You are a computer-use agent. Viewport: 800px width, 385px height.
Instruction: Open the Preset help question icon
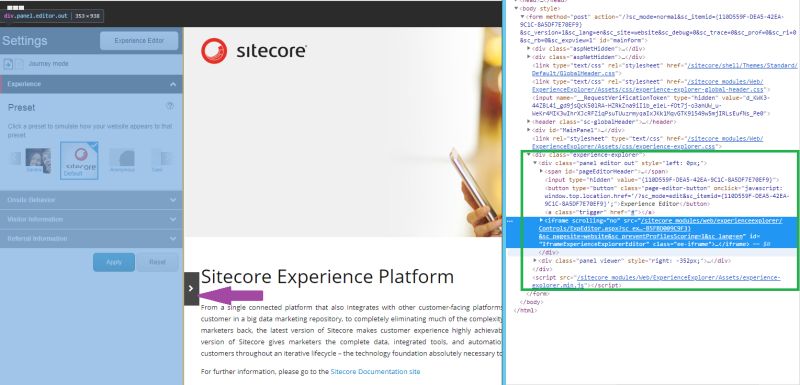170,106
